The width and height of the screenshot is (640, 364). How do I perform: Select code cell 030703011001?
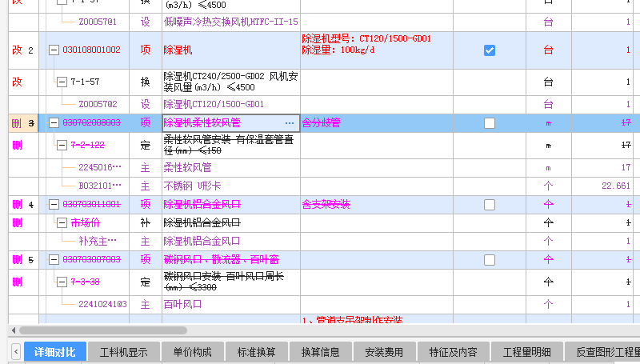pyautogui.click(x=84, y=205)
